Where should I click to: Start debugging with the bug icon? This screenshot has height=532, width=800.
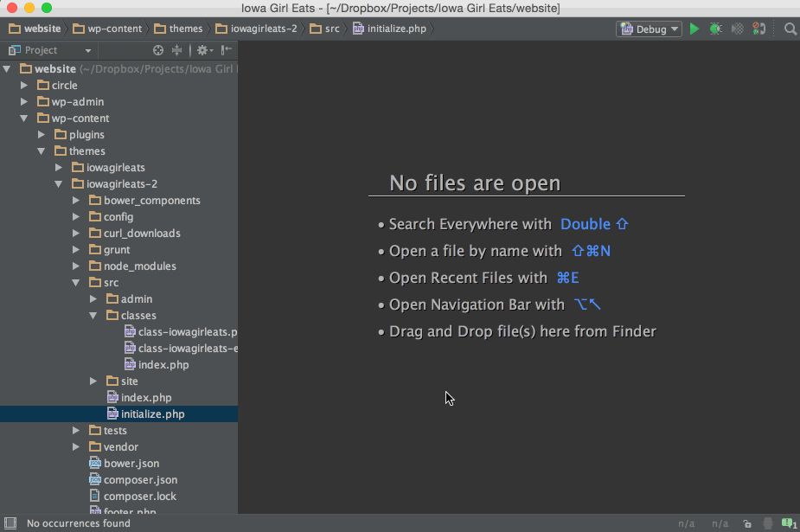tap(716, 29)
